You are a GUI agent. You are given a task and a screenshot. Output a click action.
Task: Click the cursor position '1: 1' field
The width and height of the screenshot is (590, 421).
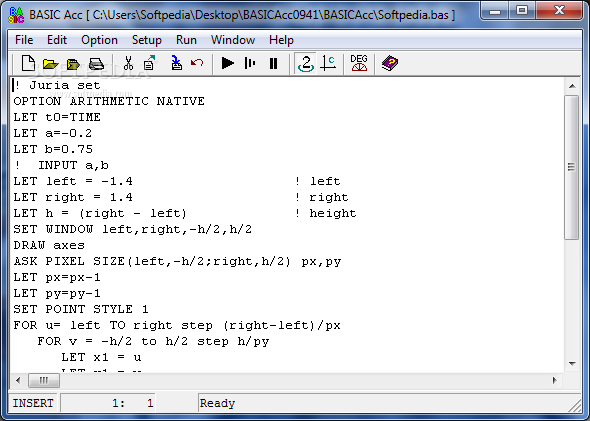(107, 403)
